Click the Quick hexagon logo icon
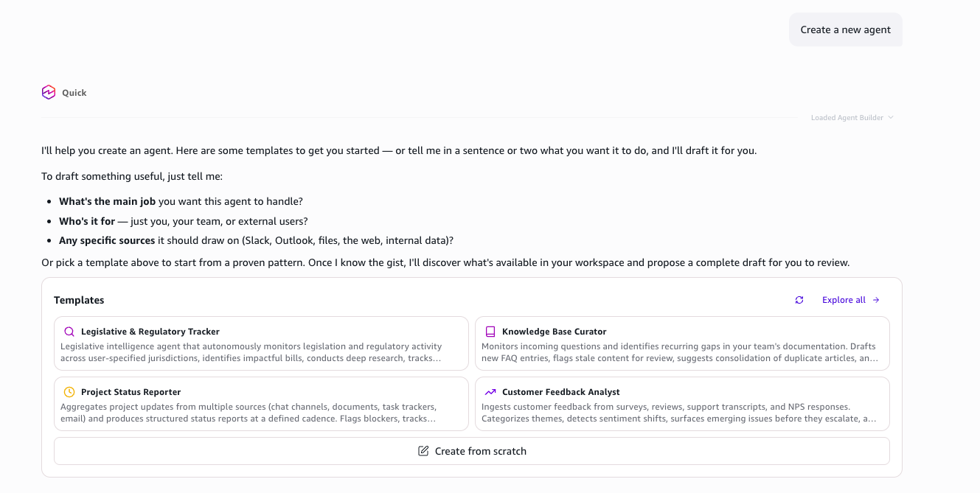Image resolution: width=980 pixels, height=493 pixels. click(x=49, y=92)
